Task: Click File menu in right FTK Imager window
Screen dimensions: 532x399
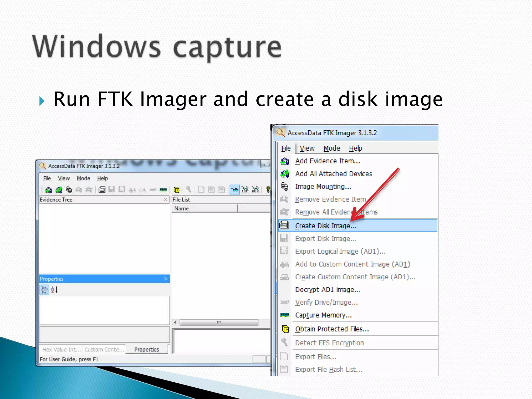Action: tap(286, 148)
